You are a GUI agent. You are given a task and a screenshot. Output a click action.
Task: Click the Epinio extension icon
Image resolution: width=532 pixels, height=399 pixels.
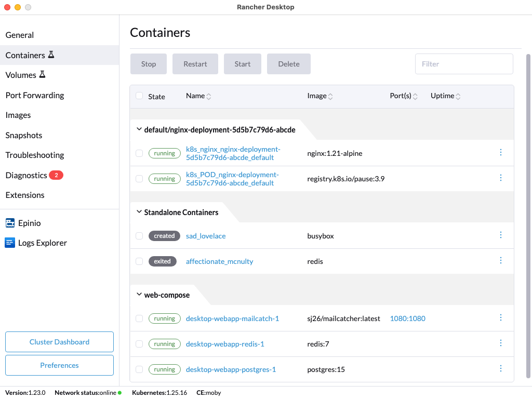(x=10, y=223)
